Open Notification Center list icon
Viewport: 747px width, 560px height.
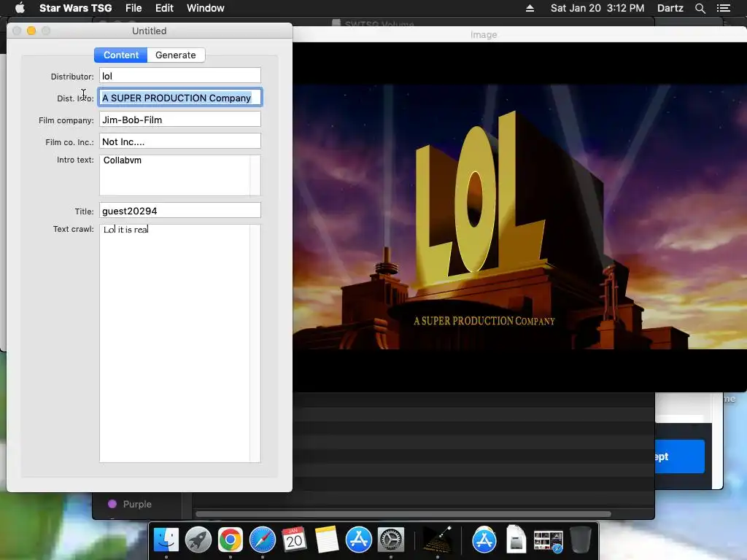click(724, 8)
